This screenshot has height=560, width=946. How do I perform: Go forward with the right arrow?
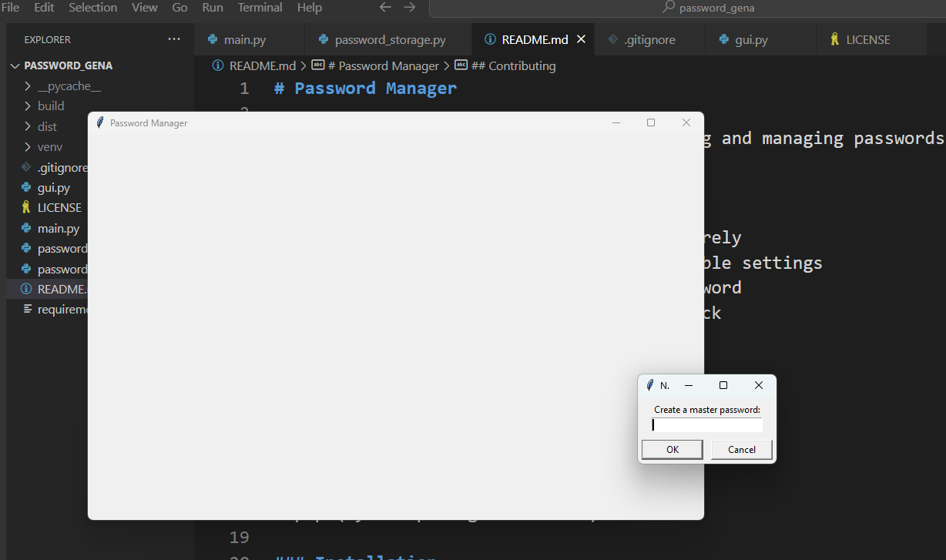(410, 8)
